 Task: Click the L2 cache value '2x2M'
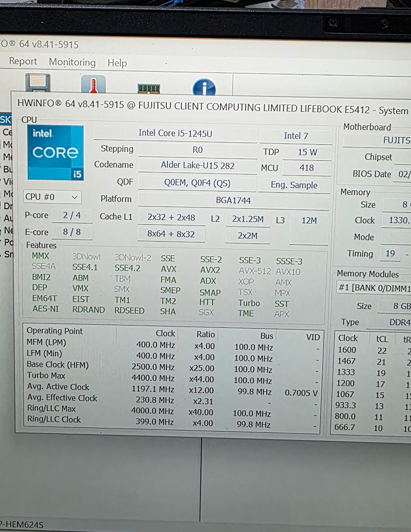248,236
